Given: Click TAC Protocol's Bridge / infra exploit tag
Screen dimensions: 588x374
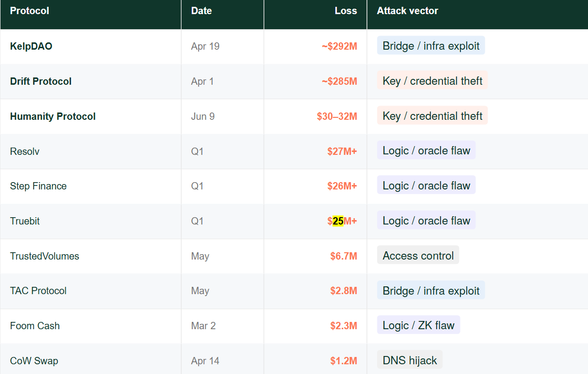Looking at the screenshot, I should [431, 291].
